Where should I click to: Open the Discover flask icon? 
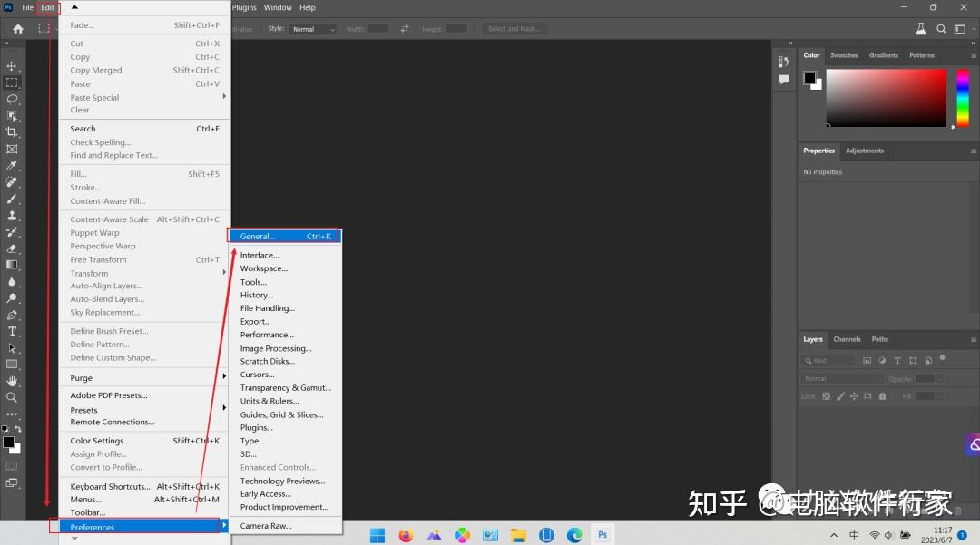tap(921, 29)
